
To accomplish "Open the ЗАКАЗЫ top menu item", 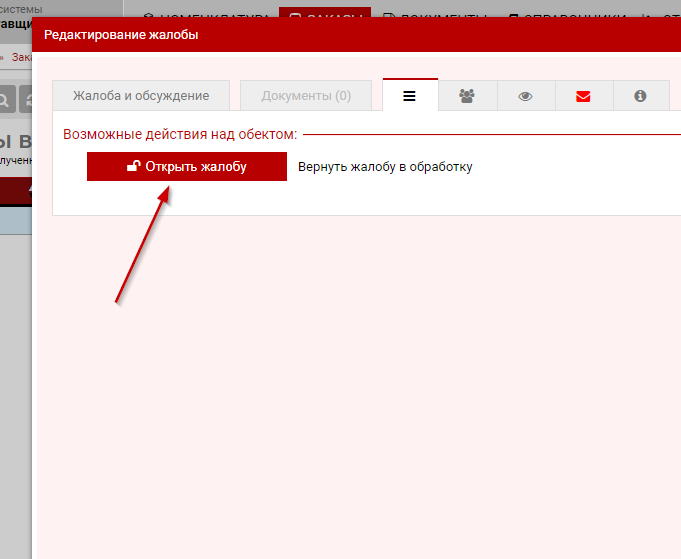I will point(324,17).
